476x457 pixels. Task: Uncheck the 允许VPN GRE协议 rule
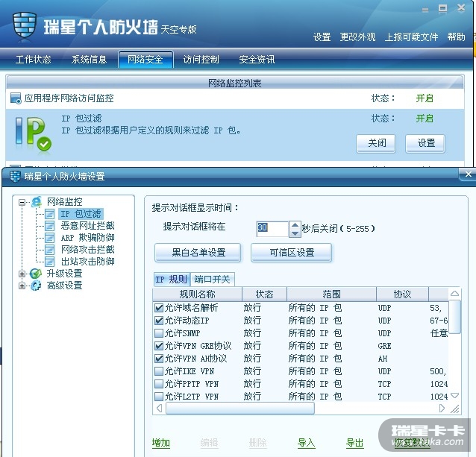click(159, 346)
